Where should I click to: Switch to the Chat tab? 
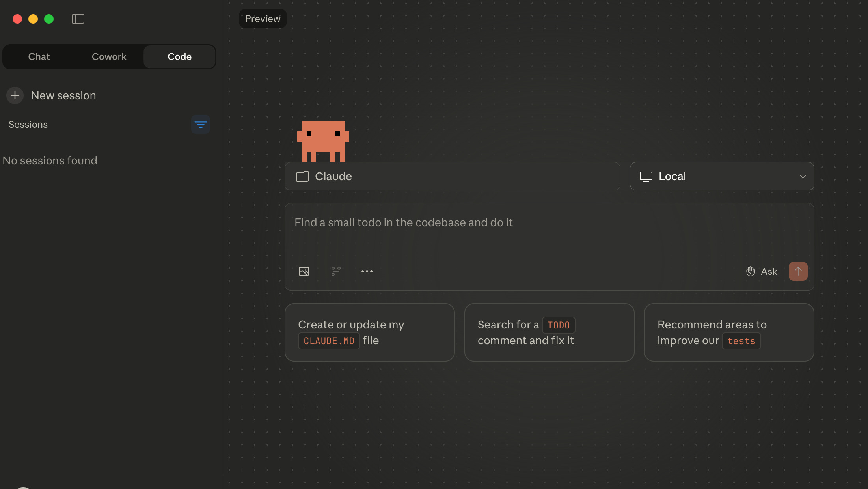coord(39,57)
